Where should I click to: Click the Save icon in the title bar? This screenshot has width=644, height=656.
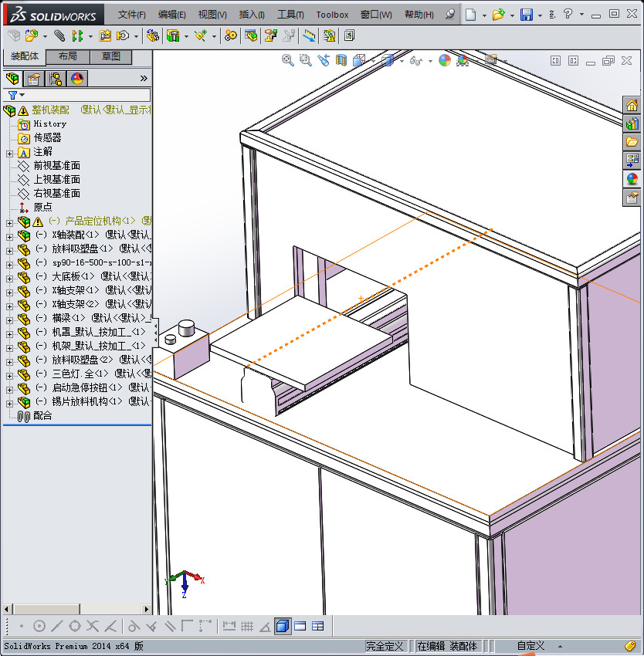click(x=527, y=15)
